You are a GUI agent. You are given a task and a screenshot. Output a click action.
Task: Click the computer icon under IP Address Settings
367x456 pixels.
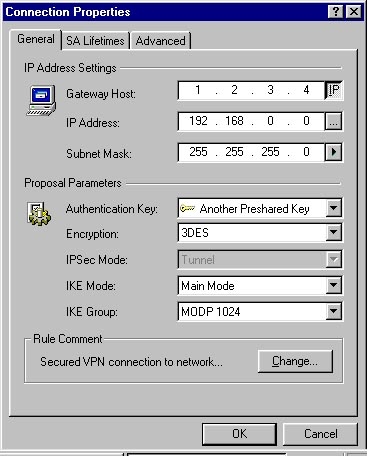tap(41, 100)
